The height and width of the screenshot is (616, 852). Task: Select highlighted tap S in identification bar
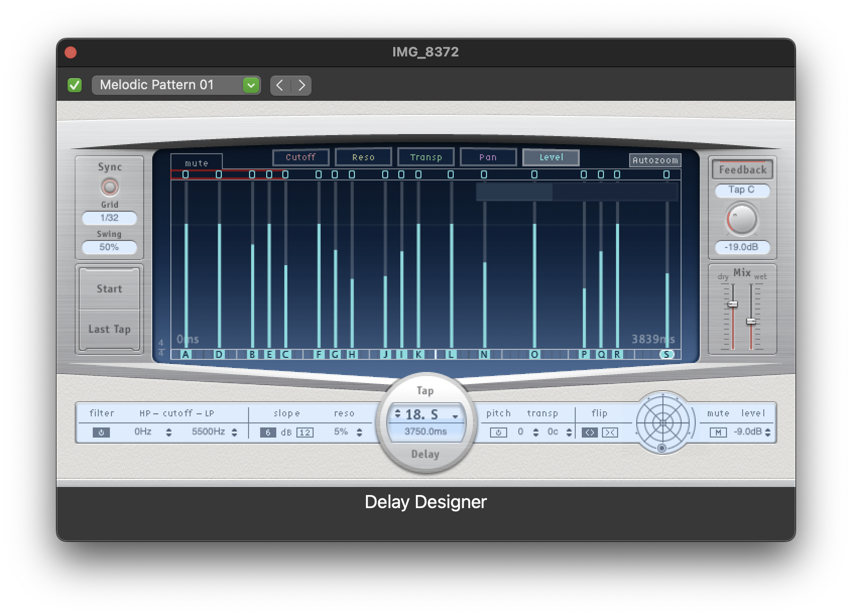coord(666,354)
